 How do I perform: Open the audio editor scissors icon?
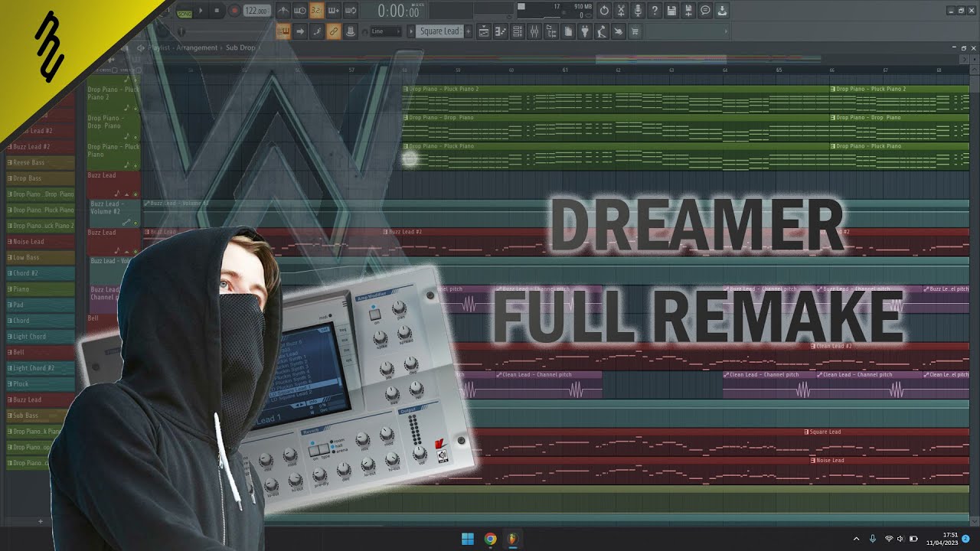coord(621,10)
